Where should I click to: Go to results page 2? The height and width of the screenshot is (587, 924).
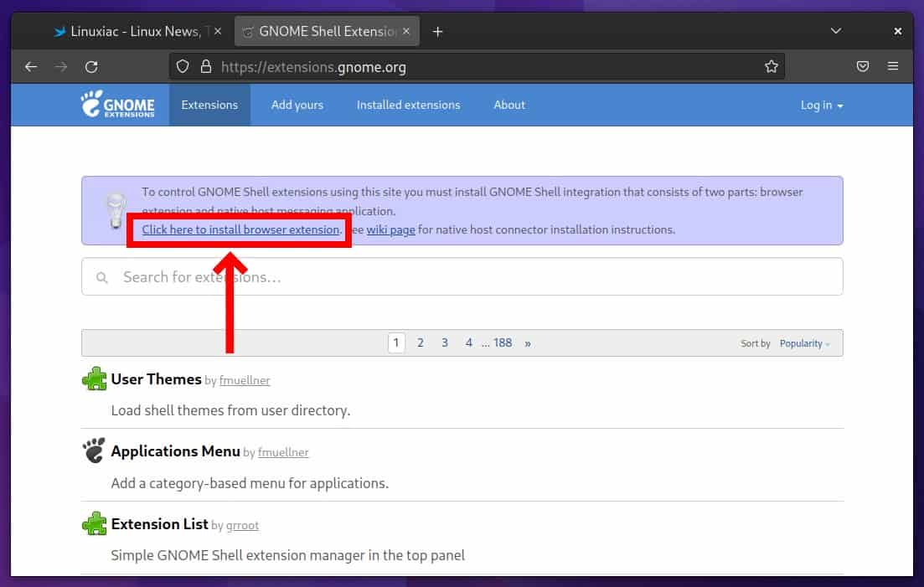point(421,342)
